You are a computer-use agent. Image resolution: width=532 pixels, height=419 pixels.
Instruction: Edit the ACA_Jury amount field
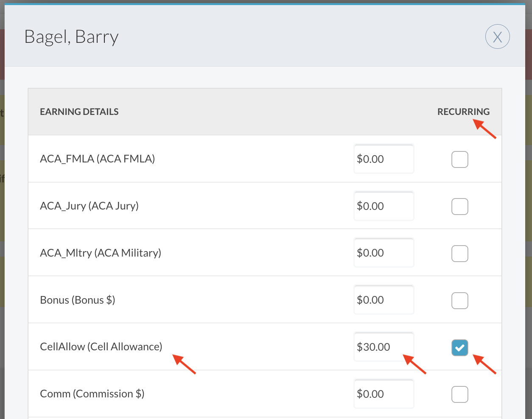pos(384,206)
